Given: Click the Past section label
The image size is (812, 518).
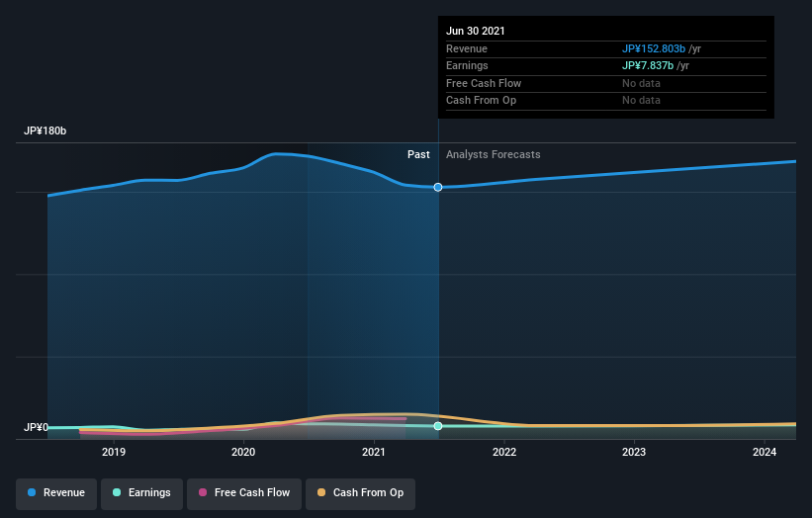Looking at the screenshot, I should (x=418, y=155).
